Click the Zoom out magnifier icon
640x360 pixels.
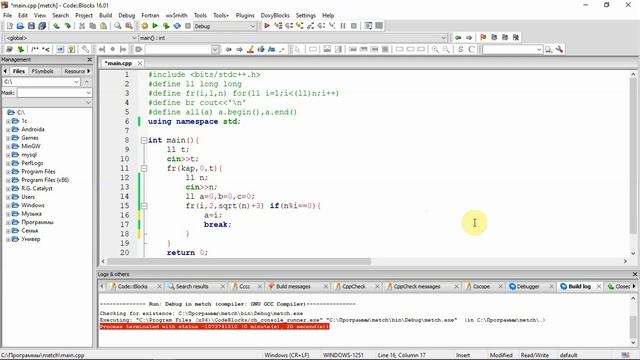[446, 49]
